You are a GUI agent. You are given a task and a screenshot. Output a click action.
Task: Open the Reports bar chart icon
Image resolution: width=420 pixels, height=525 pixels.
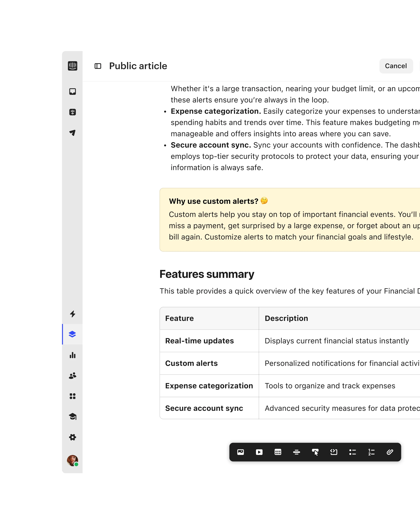72,355
